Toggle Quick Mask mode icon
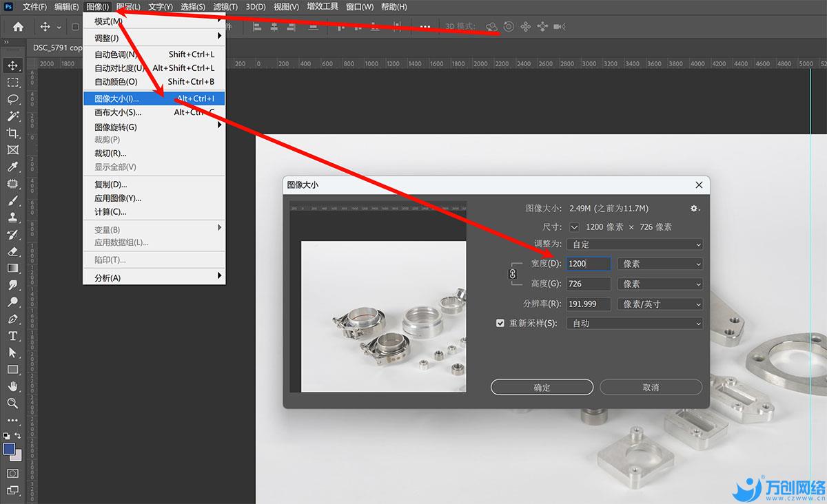This screenshot has height=504, width=827. (x=12, y=474)
